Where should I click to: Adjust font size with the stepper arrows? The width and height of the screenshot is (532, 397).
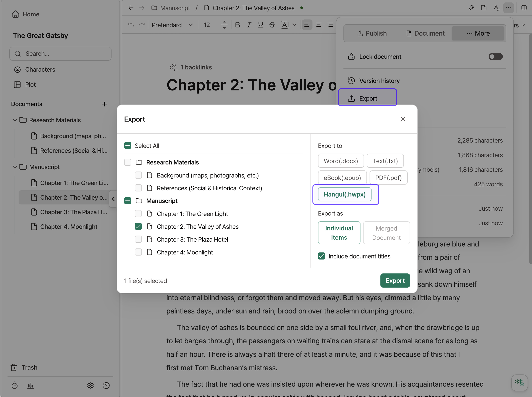tap(224, 25)
